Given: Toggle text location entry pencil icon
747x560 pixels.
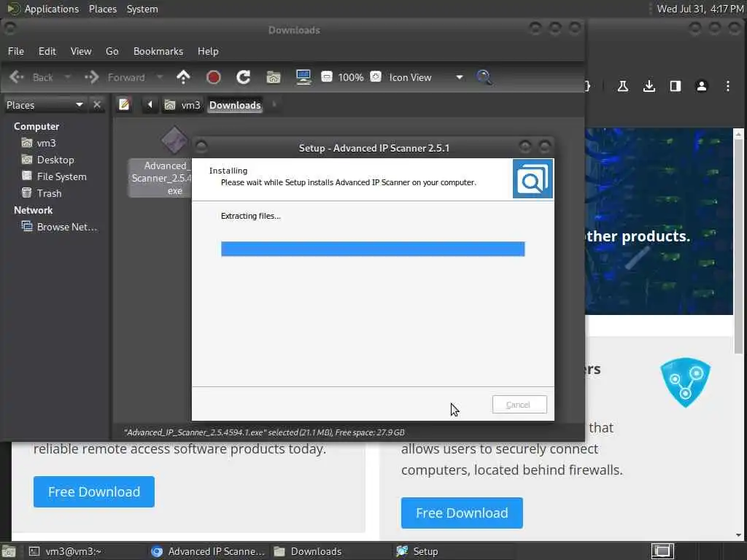Looking at the screenshot, I should 124,104.
